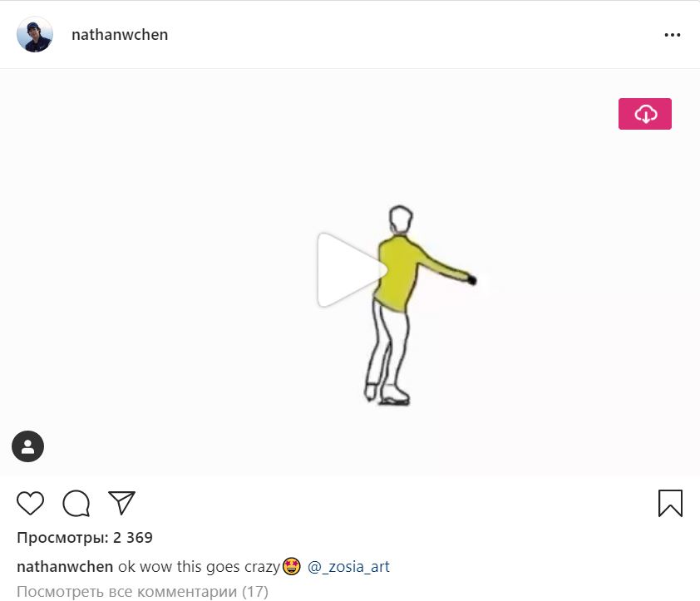Click the Просмотры: 2 369 view count
This screenshot has width=700, height=601.
pyautogui.click(x=85, y=538)
